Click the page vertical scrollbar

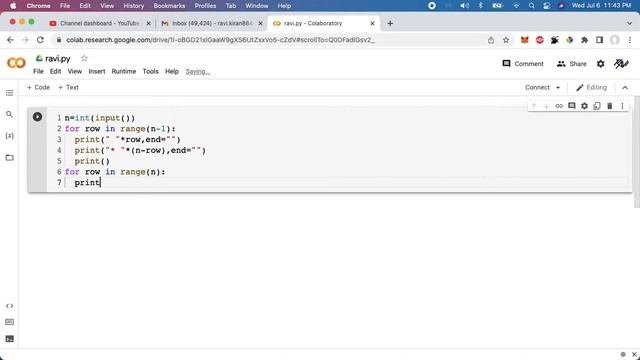pos(637,152)
